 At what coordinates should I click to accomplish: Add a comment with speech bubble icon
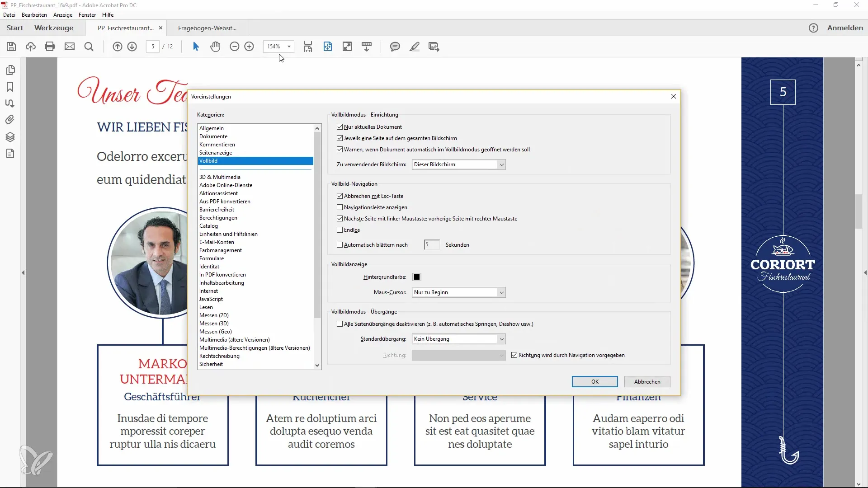point(395,47)
